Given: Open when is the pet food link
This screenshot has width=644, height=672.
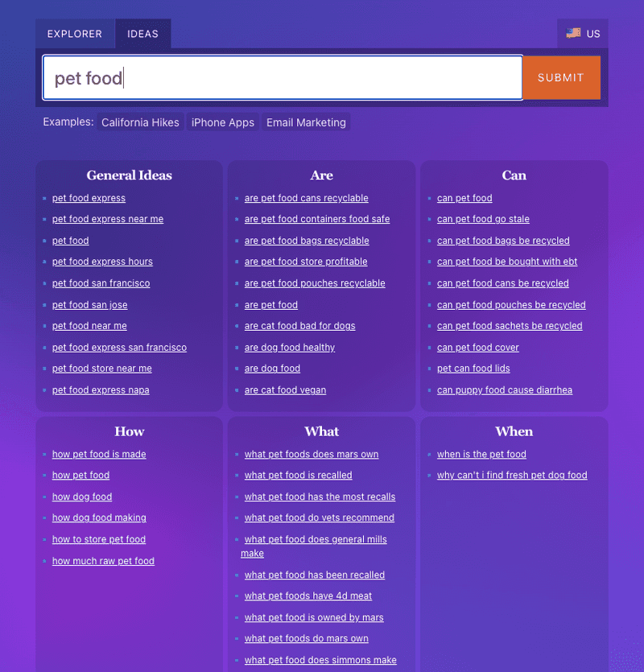Looking at the screenshot, I should (481, 454).
